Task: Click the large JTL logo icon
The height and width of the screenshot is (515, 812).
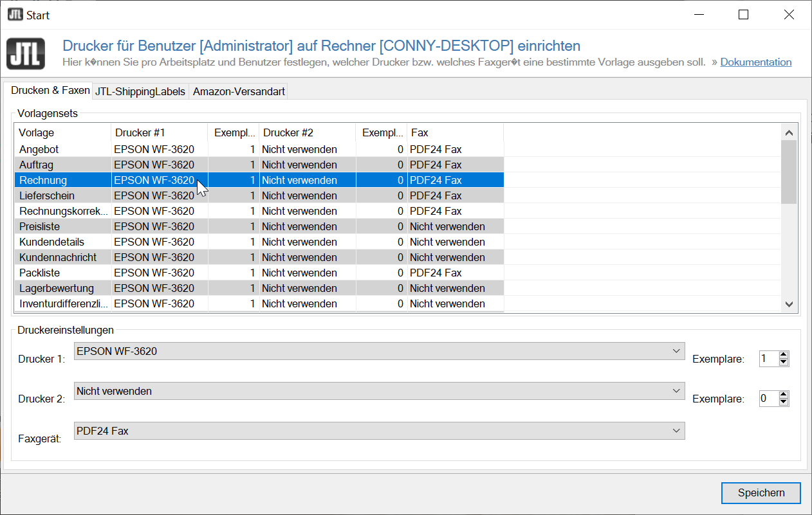Action: 26,54
